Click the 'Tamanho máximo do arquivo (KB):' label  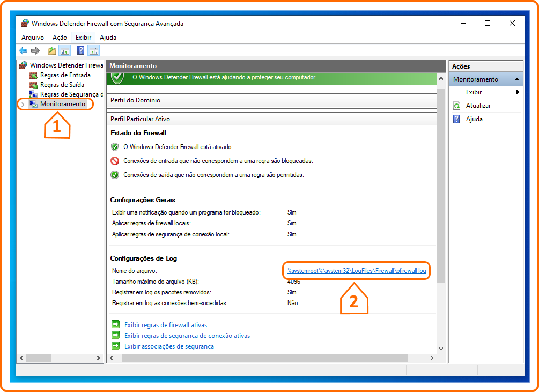[x=156, y=282]
